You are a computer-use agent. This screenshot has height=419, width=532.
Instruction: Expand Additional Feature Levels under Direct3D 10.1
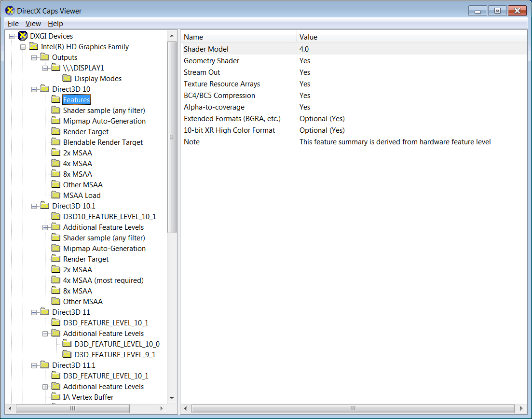45,227
